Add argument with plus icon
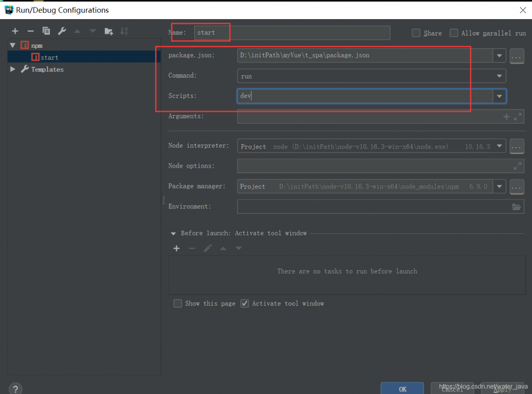The image size is (532, 394). pos(506,117)
